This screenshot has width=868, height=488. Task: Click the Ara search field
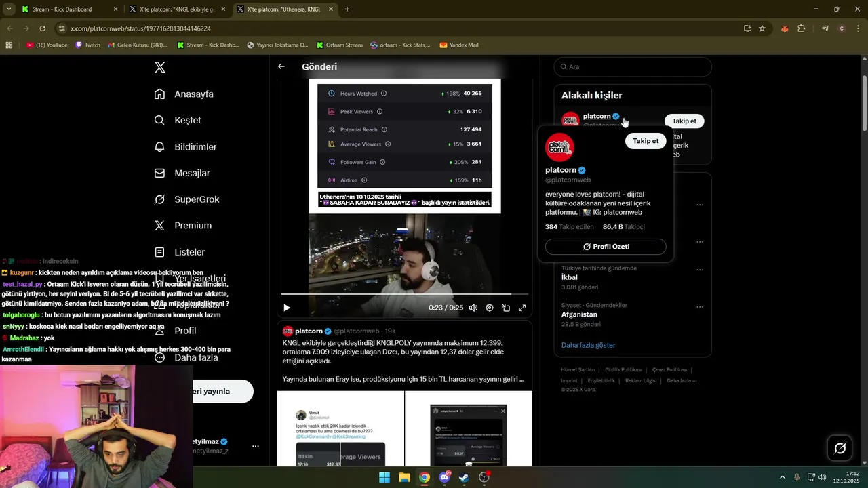[633, 67]
